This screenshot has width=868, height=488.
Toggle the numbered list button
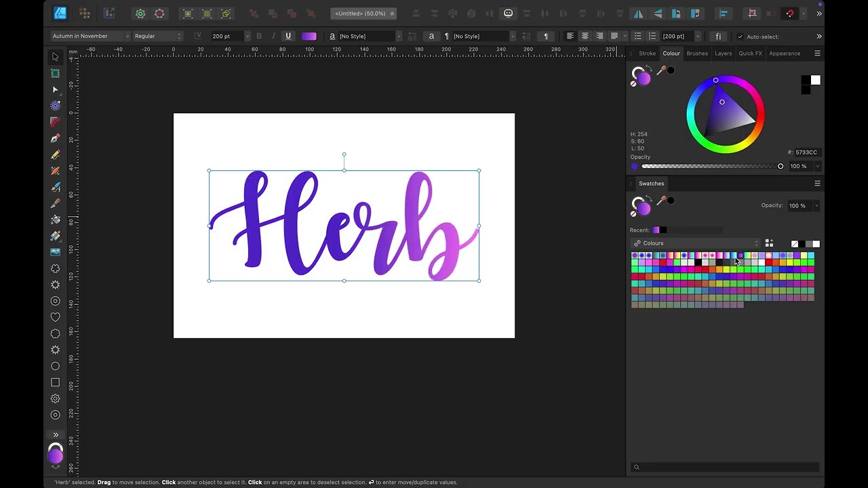652,36
